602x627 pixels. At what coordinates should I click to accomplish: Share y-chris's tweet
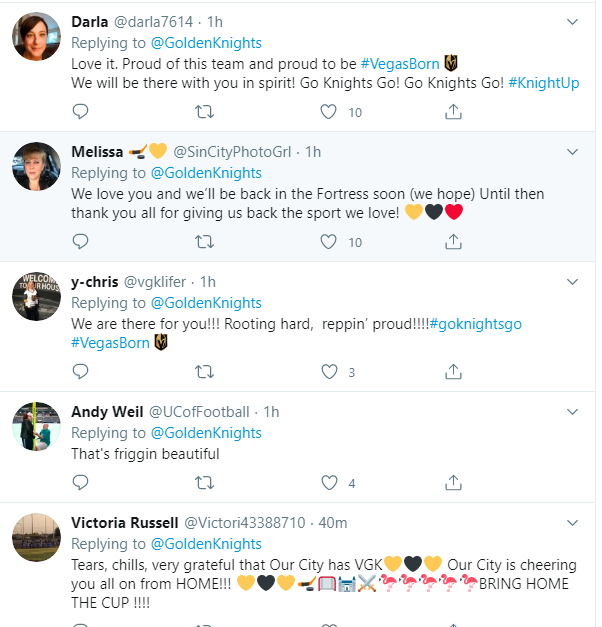[453, 372]
